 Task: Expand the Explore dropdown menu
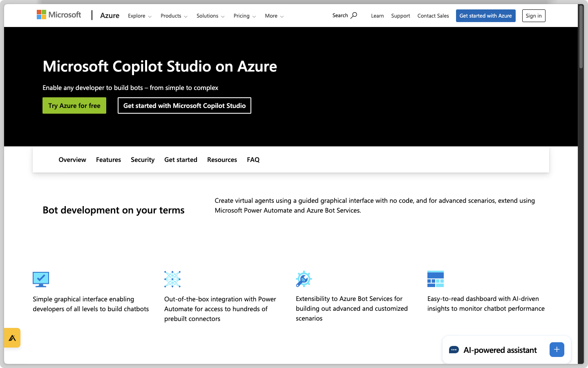[x=140, y=16]
